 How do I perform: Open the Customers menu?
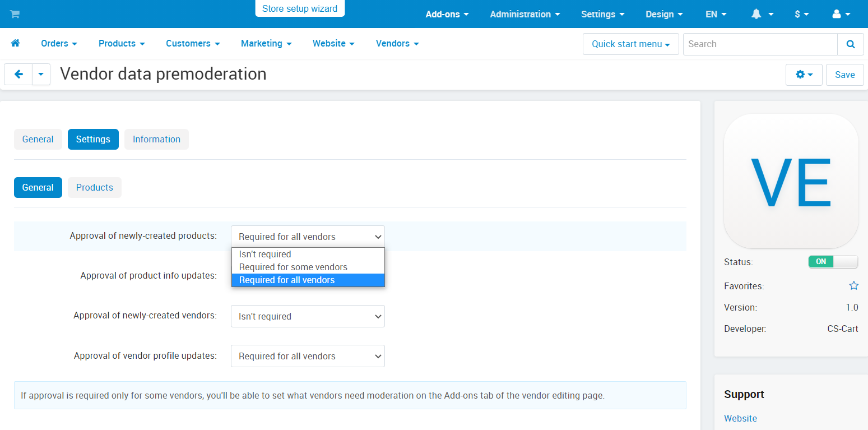tap(193, 43)
